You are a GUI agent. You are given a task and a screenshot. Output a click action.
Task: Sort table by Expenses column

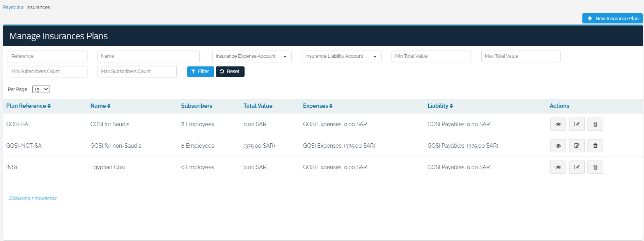(318, 106)
